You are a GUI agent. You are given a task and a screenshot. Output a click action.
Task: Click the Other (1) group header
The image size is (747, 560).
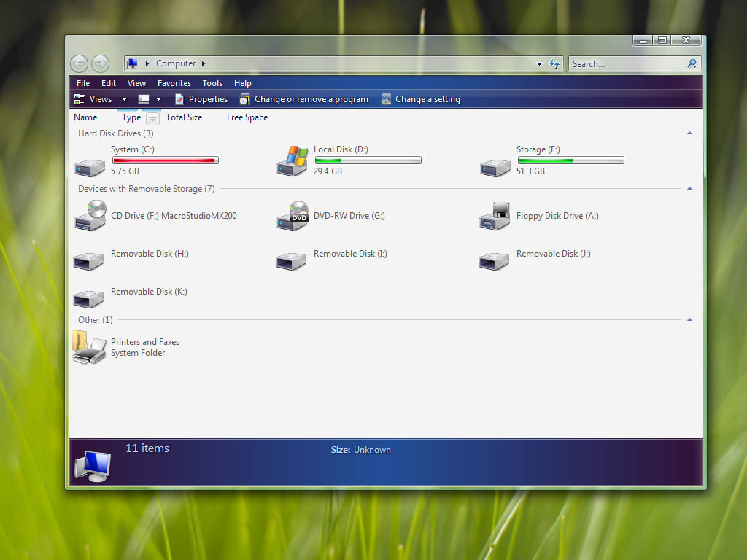point(96,319)
